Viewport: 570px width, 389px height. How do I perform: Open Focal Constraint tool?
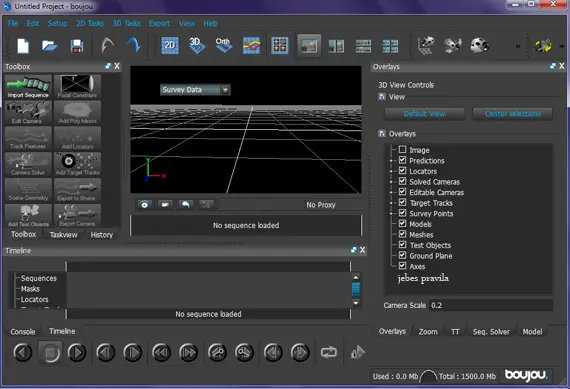pyautogui.click(x=77, y=87)
